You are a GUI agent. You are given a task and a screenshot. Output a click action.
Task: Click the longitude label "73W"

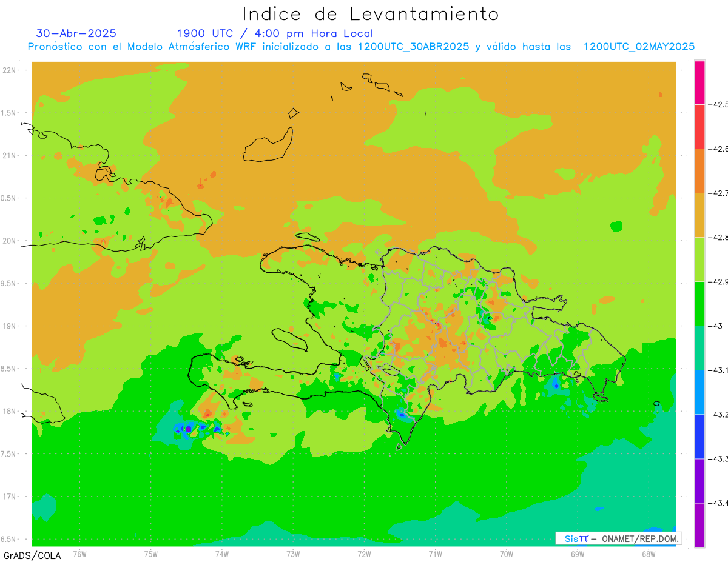coord(293,554)
